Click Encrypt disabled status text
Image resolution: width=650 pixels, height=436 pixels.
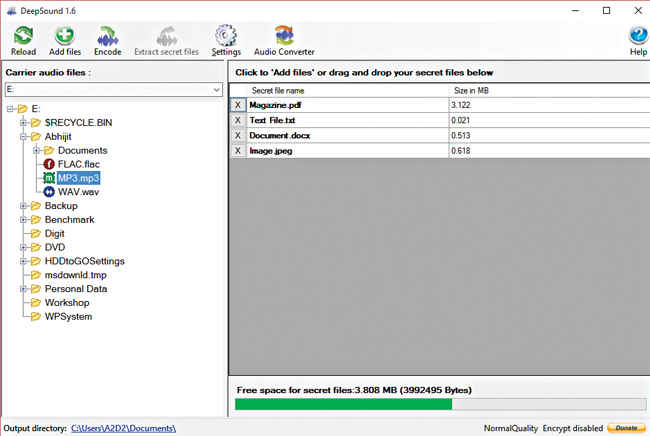[x=572, y=428]
